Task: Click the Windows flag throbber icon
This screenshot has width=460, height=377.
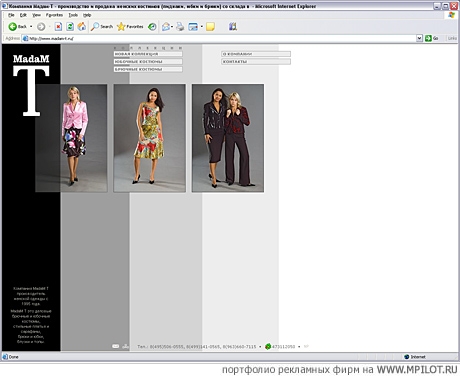Action: tap(452, 15)
